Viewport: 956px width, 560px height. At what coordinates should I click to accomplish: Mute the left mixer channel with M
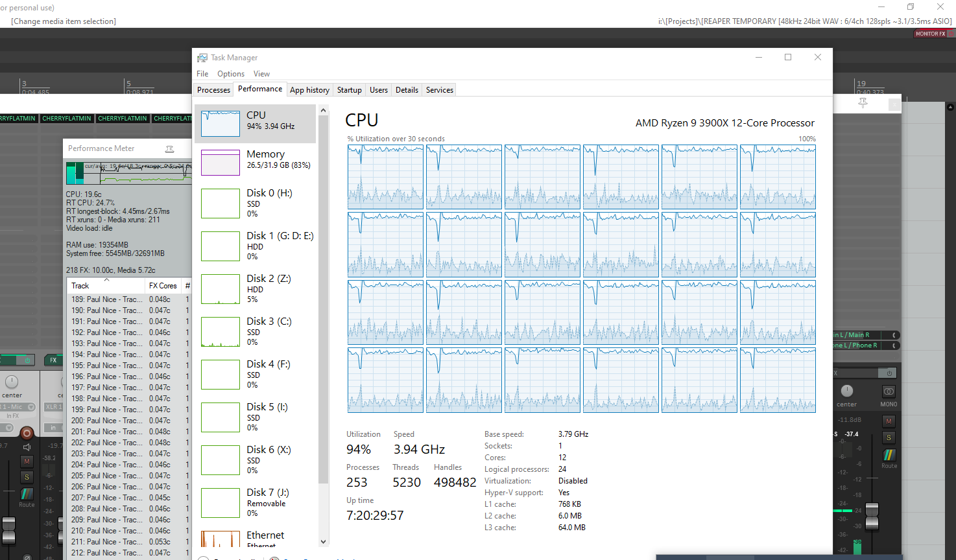(27, 461)
